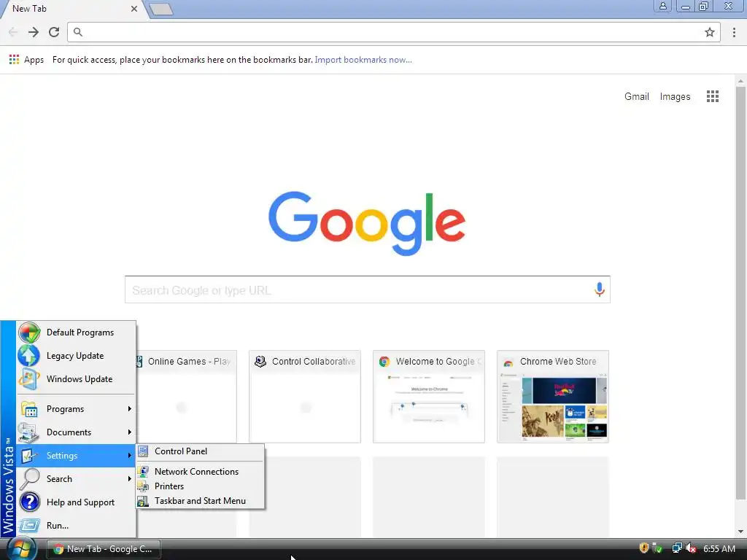
Task: Click the Chrome forward arrow button
Action: 34,32
